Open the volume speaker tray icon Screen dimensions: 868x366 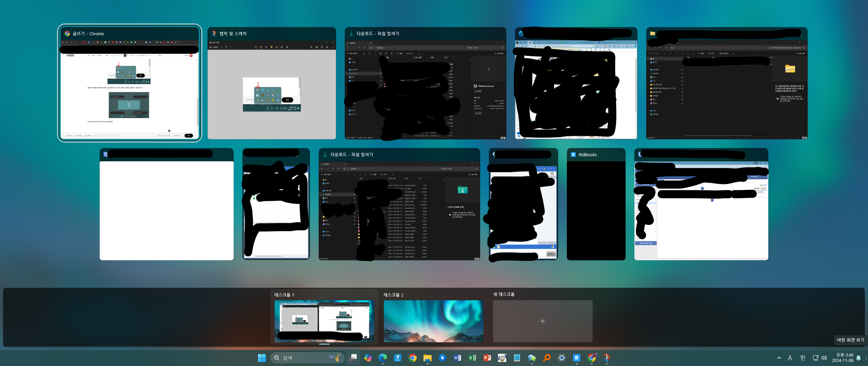pyautogui.click(x=824, y=358)
